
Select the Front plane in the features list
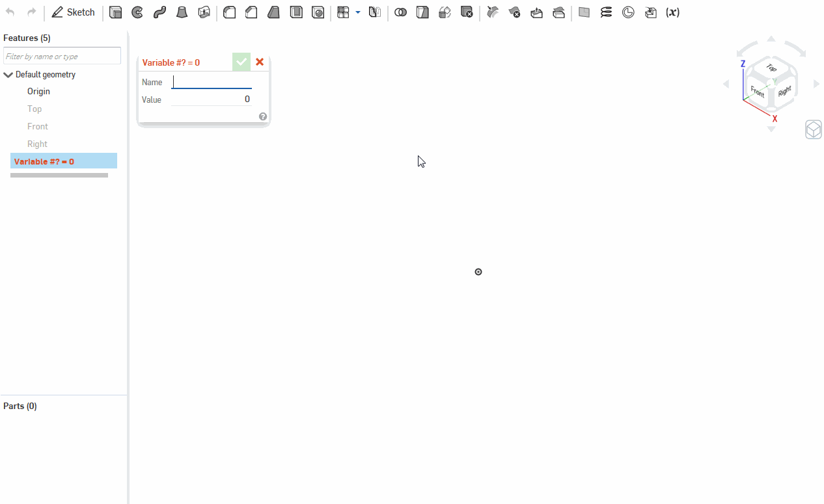point(37,126)
